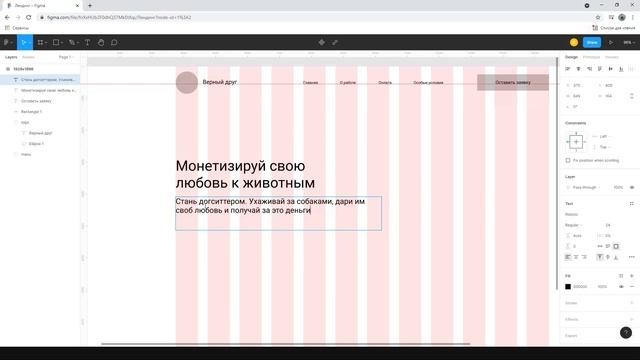Select the Rectangle shape tool

point(56,42)
